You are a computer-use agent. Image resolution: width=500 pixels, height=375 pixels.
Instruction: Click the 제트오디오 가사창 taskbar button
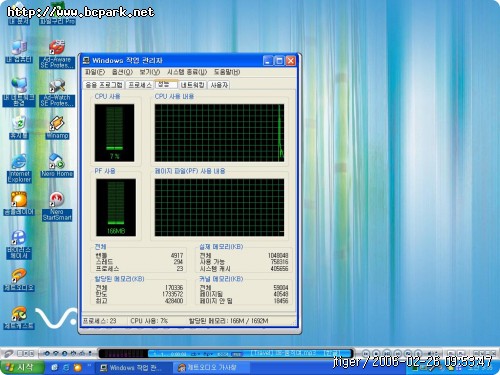[210, 368]
